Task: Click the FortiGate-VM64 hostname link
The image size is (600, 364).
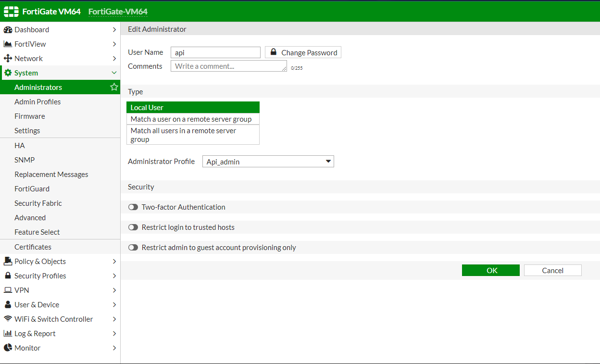Action: coord(118,12)
